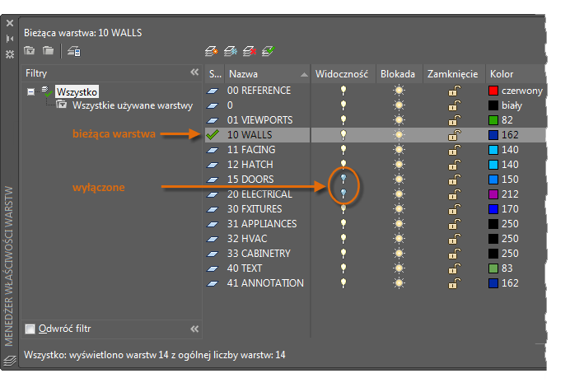Turn off 00 REFERENCE layer bulb
Viewport: 570px width, 392px height.
[x=343, y=91]
